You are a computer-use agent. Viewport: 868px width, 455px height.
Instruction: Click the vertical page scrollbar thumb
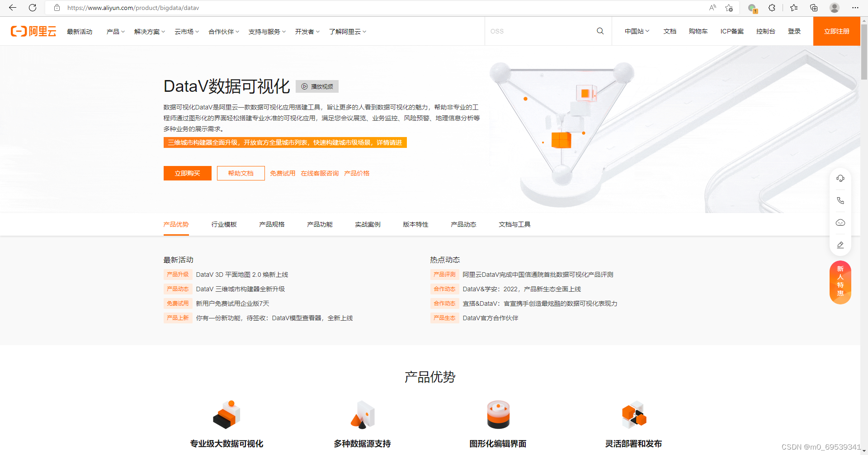coord(864,51)
